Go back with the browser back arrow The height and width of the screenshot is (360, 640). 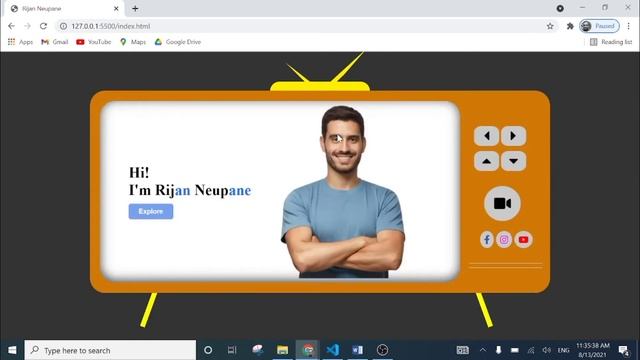[x=11, y=26]
